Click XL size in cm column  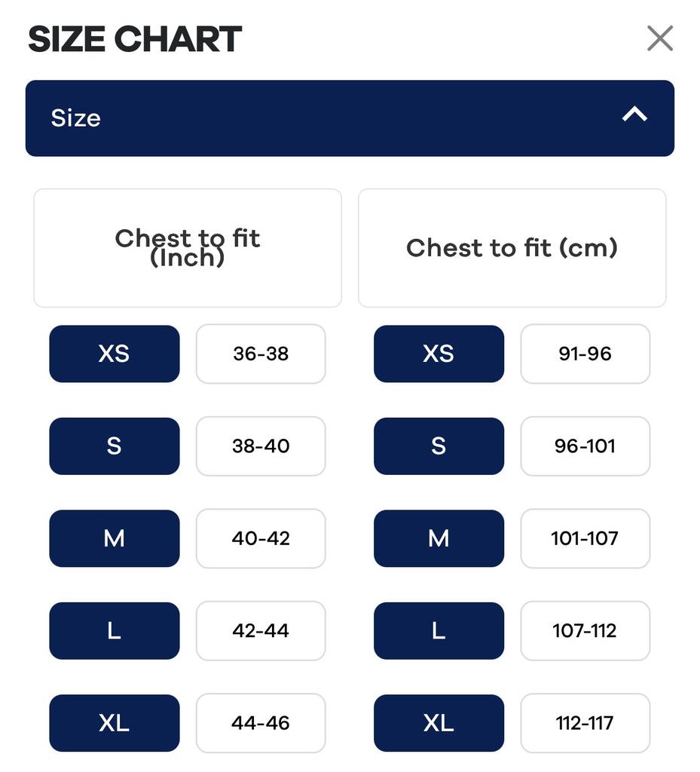point(439,723)
